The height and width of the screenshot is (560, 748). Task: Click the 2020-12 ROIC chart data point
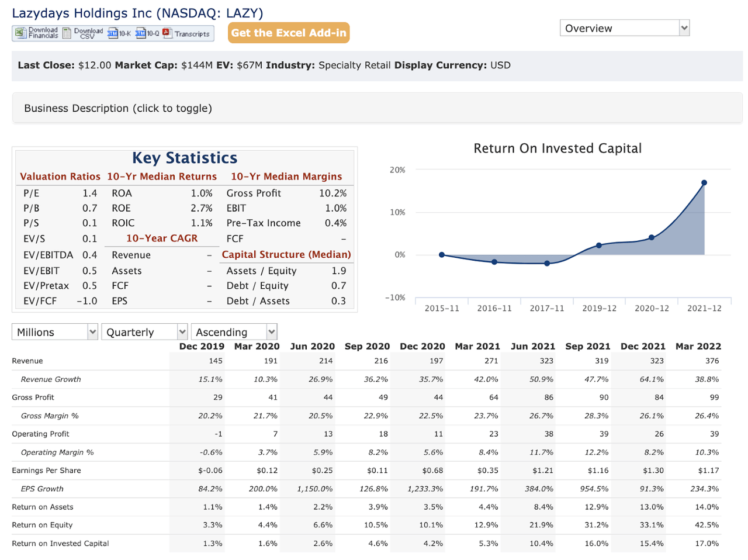pos(652,237)
